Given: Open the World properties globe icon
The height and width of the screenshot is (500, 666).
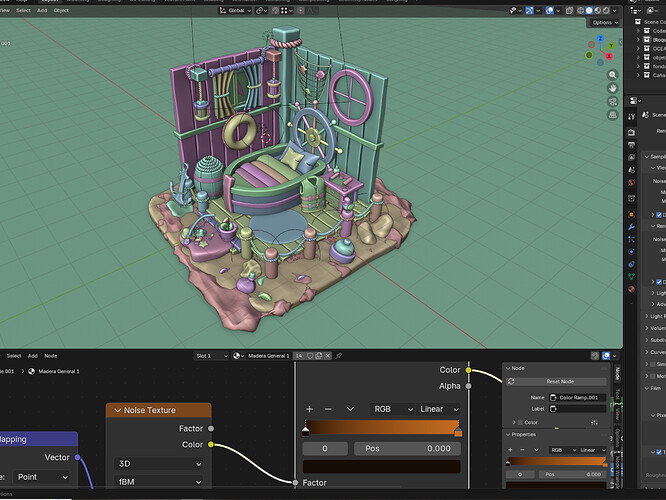Looking at the screenshot, I should point(632,183).
